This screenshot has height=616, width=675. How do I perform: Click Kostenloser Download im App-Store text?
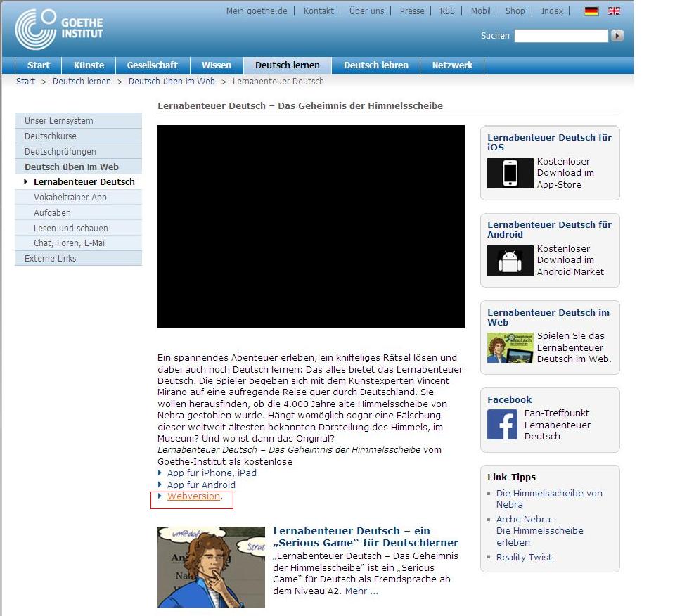pos(565,173)
